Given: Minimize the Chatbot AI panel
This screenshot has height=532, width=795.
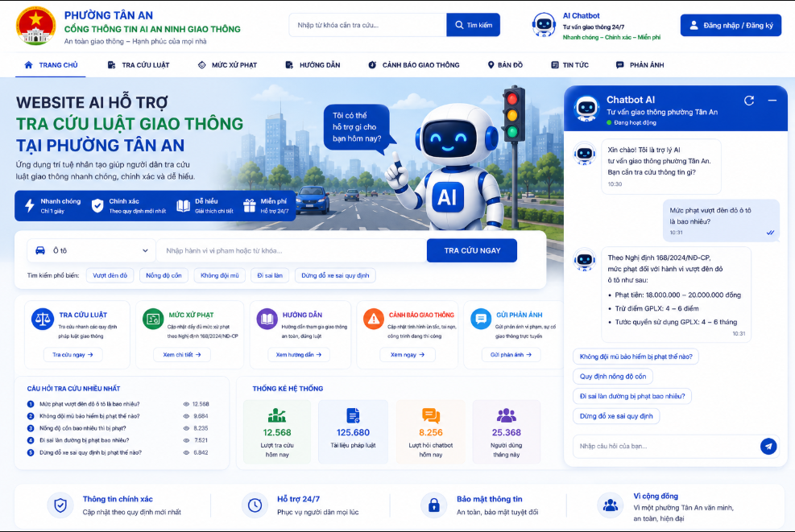Looking at the screenshot, I should [772, 101].
